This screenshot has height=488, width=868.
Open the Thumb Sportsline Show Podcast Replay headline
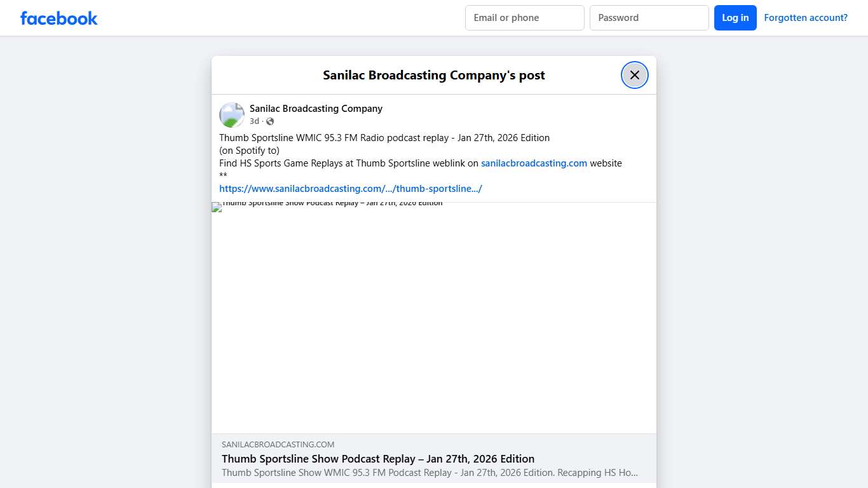point(377,458)
